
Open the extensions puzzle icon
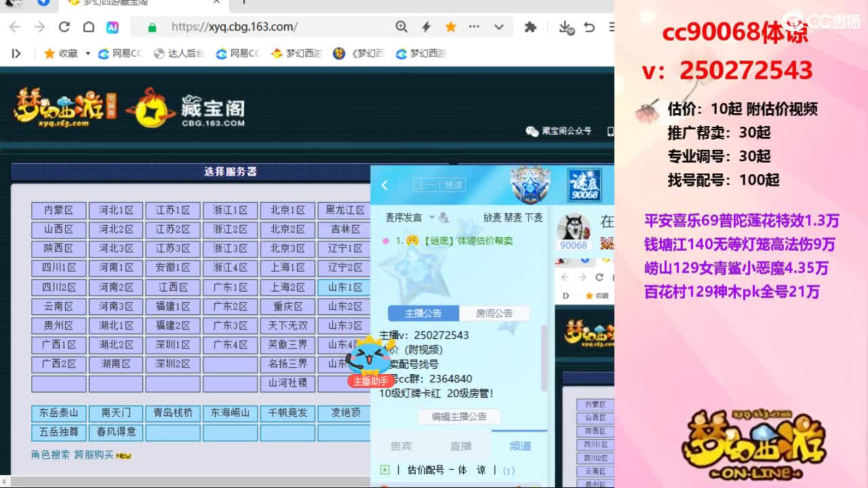point(531,27)
